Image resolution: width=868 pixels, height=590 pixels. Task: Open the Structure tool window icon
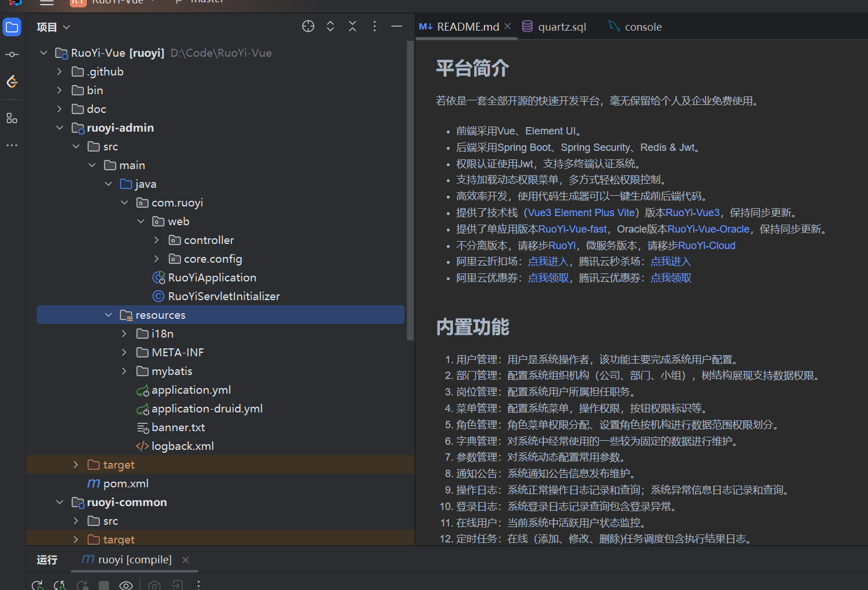pos(12,118)
